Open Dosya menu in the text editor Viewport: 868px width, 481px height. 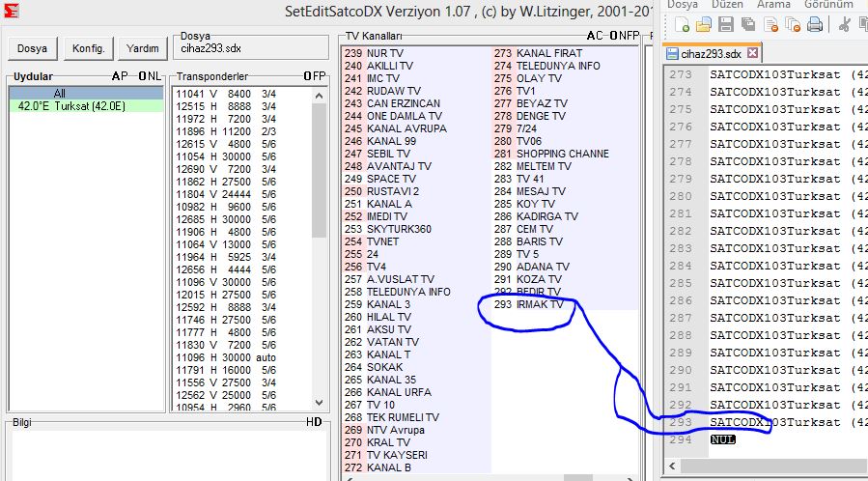[682, 5]
